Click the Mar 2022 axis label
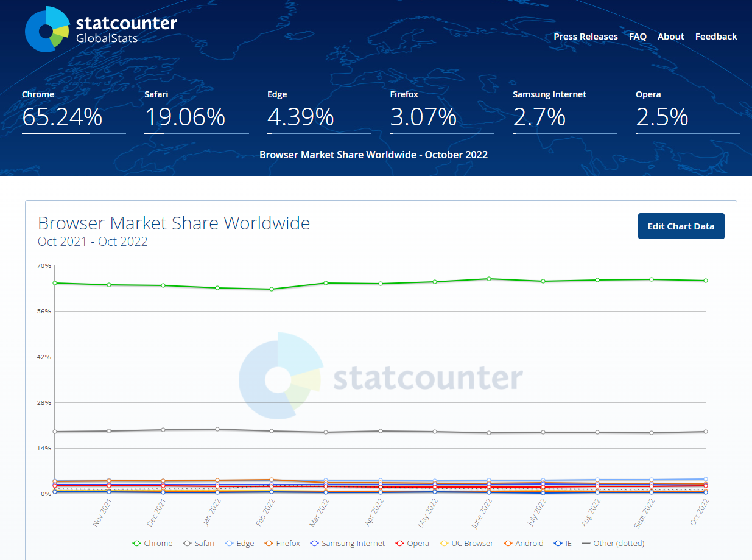Image resolution: width=752 pixels, height=560 pixels. [x=320, y=513]
